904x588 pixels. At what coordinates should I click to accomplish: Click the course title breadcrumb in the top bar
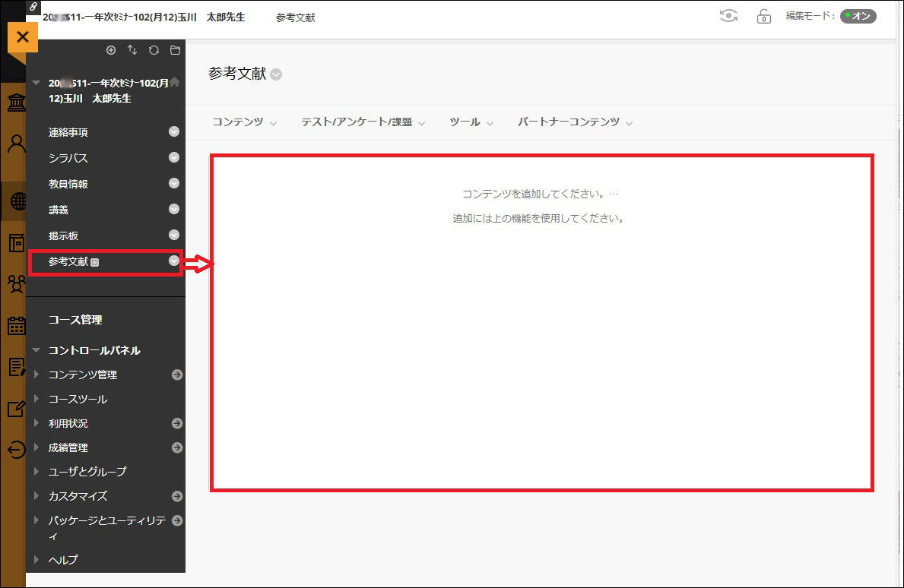click(144, 17)
